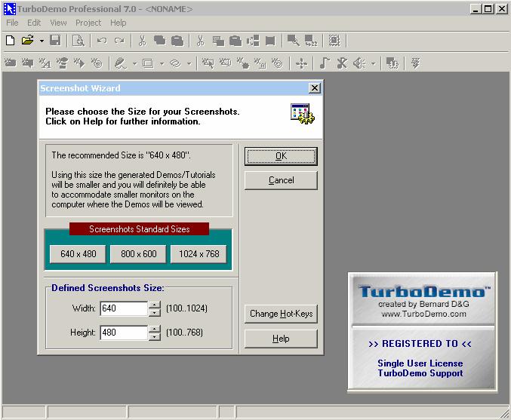Click 'Single User License' text
This screenshot has width=511, height=420.
click(x=420, y=363)
